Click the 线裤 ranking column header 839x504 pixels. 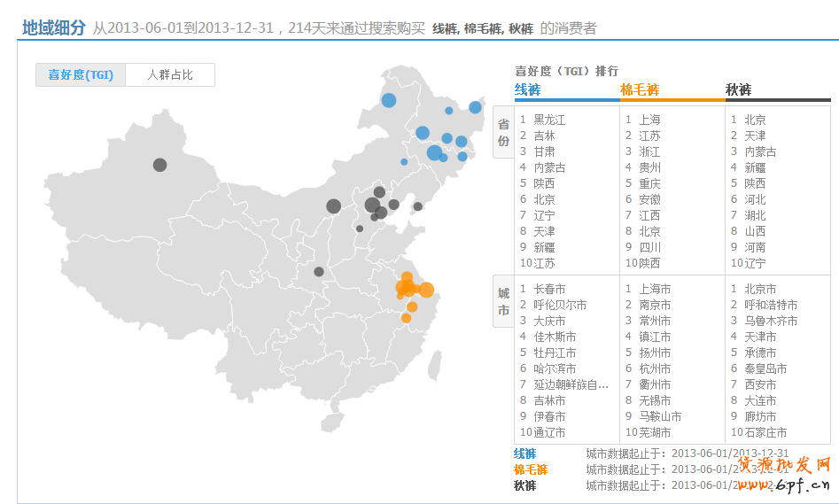point(528,89)
